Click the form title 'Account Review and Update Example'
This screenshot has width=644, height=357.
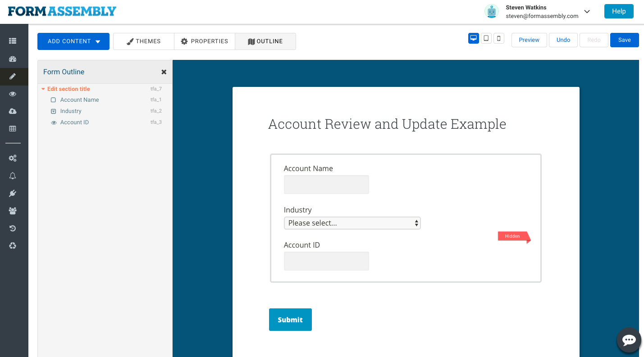pyautogui.click(x=387, y=124)
